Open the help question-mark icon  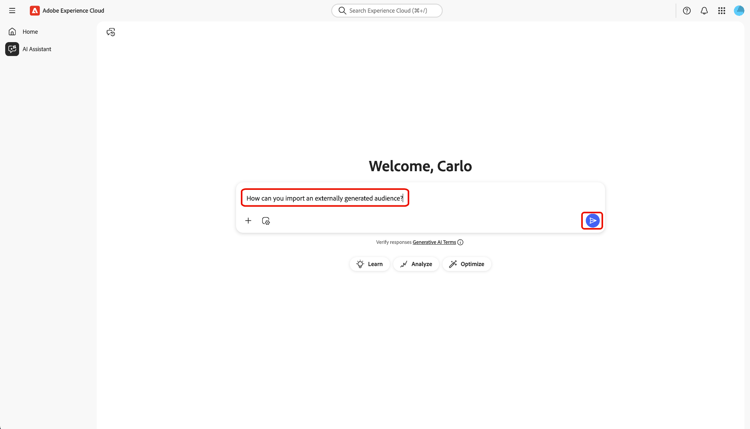tap(686, 11)
